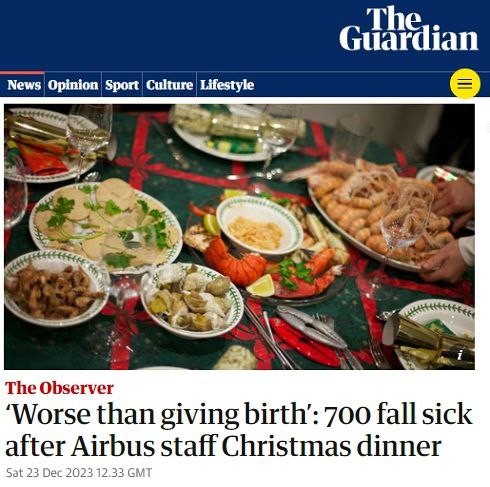Select the Sport navigation item

pyautogui.click(x=122, y=85)
